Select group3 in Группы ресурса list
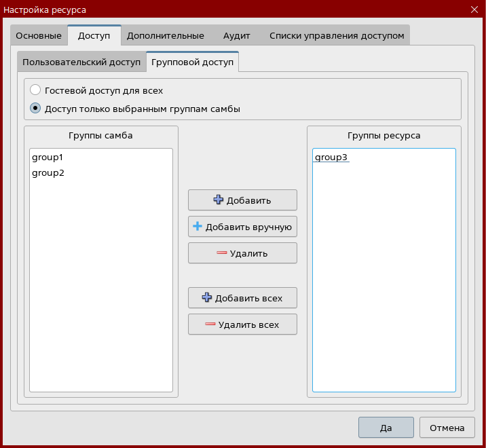 click(331, 157)
